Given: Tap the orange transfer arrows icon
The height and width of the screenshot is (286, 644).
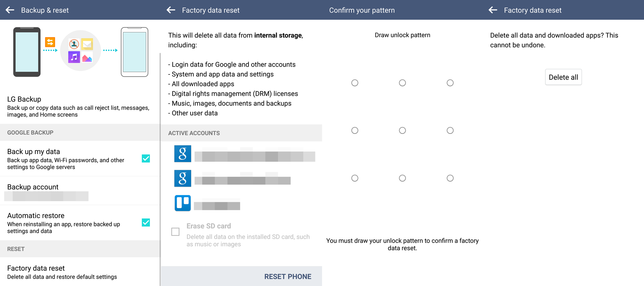Looking at the screenshot, I should click(50, 42).
